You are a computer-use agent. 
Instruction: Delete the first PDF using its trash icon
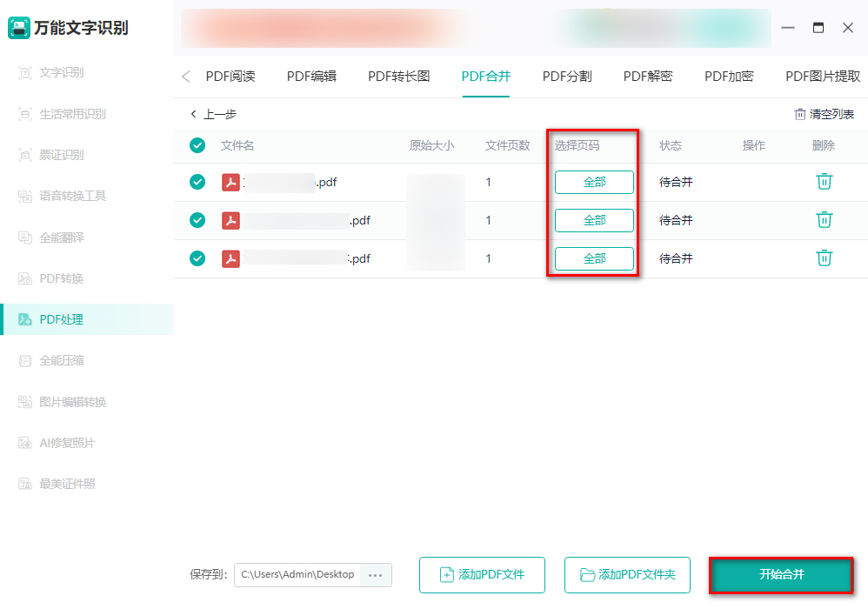pos(823,182)
